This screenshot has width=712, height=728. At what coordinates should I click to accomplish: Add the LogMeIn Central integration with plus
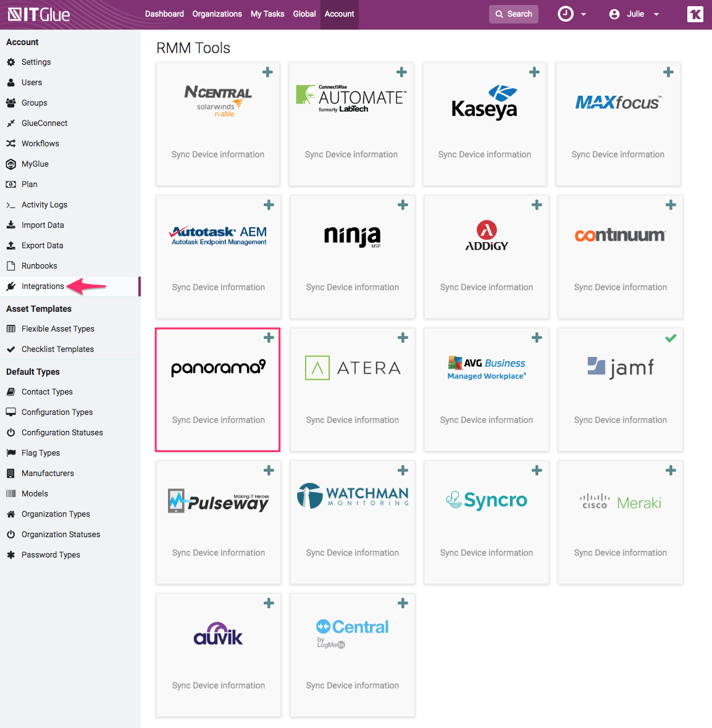403,603
